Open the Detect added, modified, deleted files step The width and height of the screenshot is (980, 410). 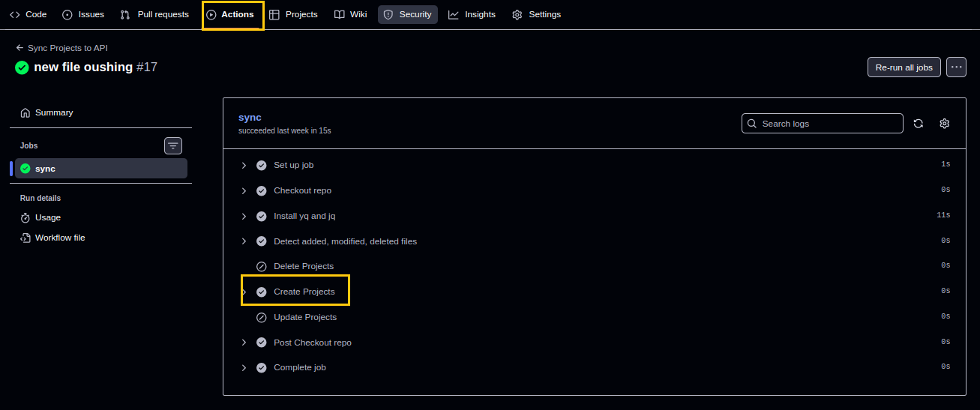pos(345,241)
